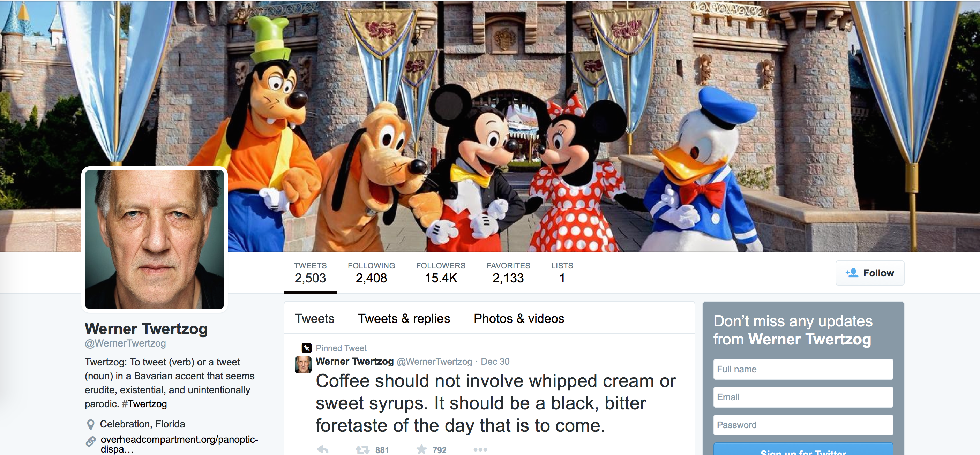This screenshot has width=980, height=455.
Task: Click the link chain icon
Action: pos(91,441)
